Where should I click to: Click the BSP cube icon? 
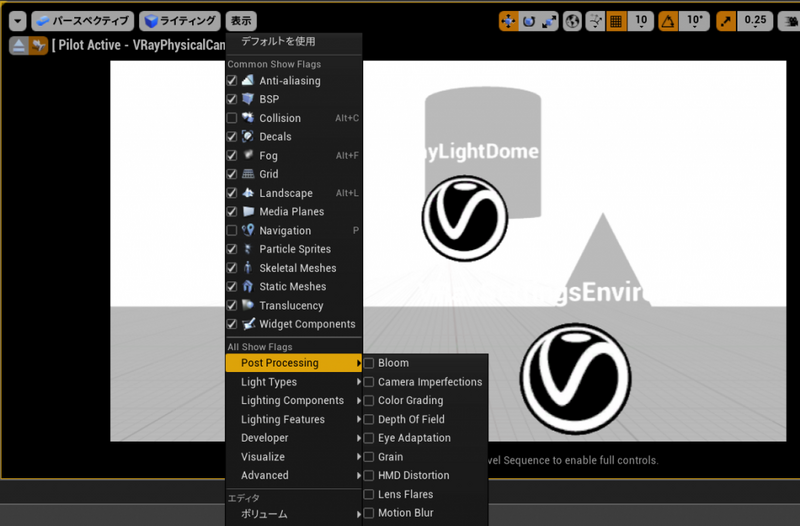tap(248, 98)
